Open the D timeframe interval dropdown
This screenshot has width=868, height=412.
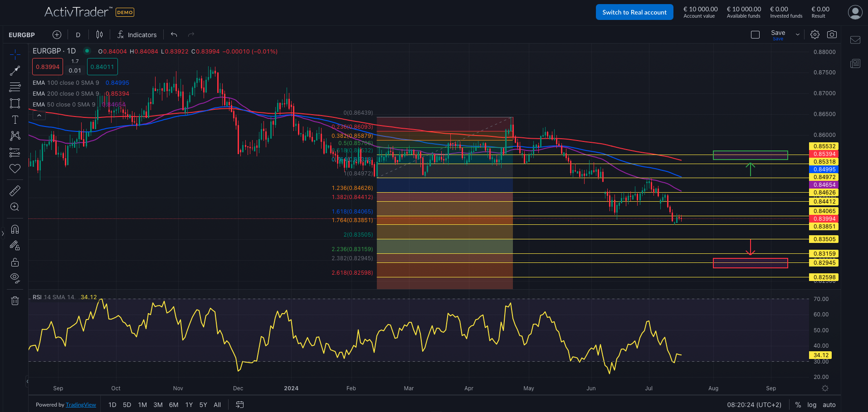click(x=78, y=34)
